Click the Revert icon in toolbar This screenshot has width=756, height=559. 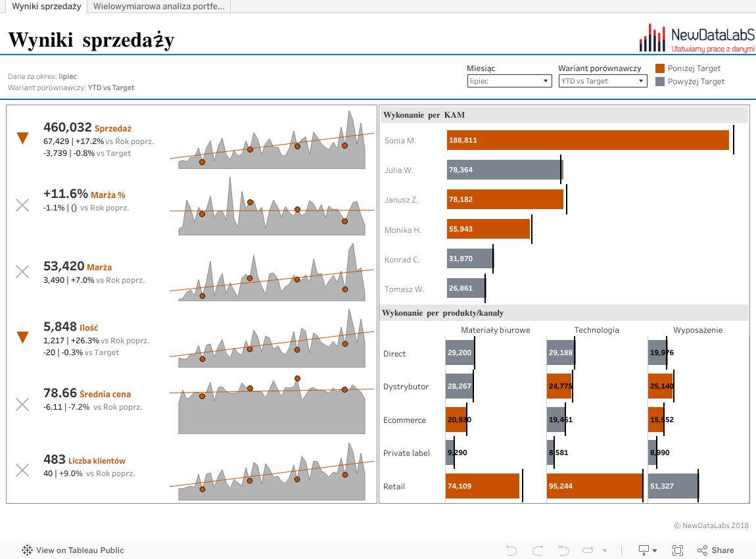click(x=563, y=550)
